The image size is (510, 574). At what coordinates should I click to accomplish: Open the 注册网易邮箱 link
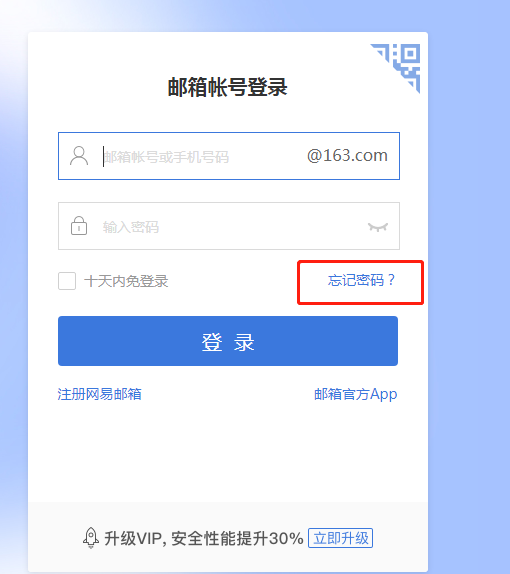[x=99, y=394]
